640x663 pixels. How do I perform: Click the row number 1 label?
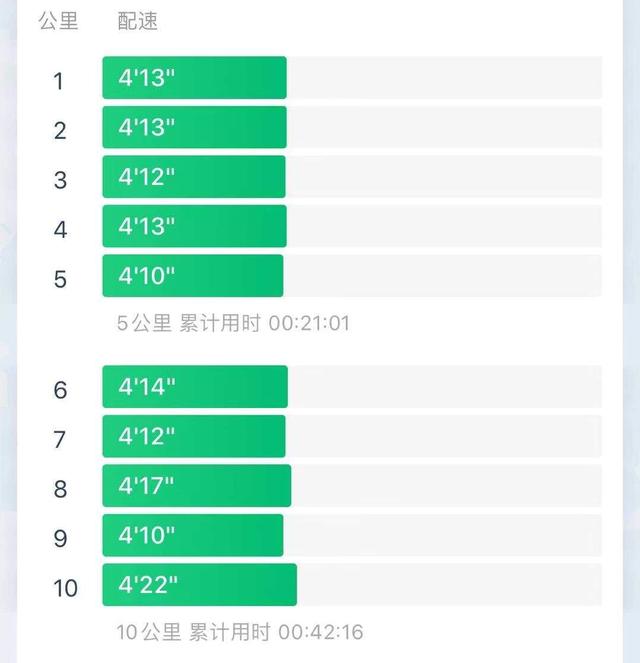tap(59, 81)
